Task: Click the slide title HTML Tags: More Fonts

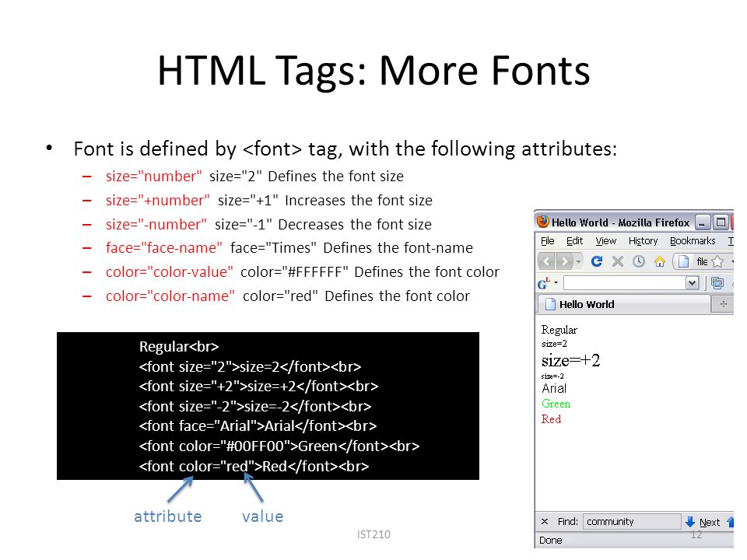Action: [374, 71]
